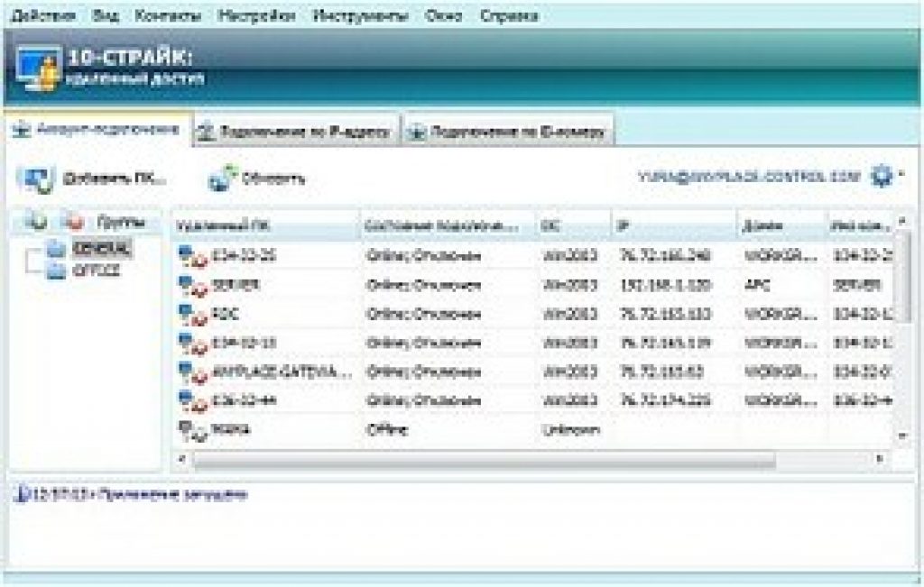Screen dimensions: 924x587
Task: Click the computer icon in SERVER row
Action: [x=193, y=286]
